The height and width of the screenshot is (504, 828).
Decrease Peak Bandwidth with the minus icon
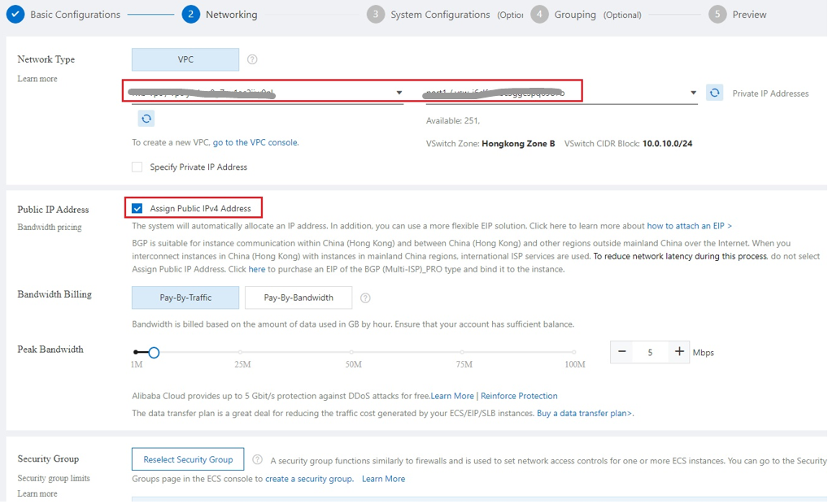(x=622, y=352)
